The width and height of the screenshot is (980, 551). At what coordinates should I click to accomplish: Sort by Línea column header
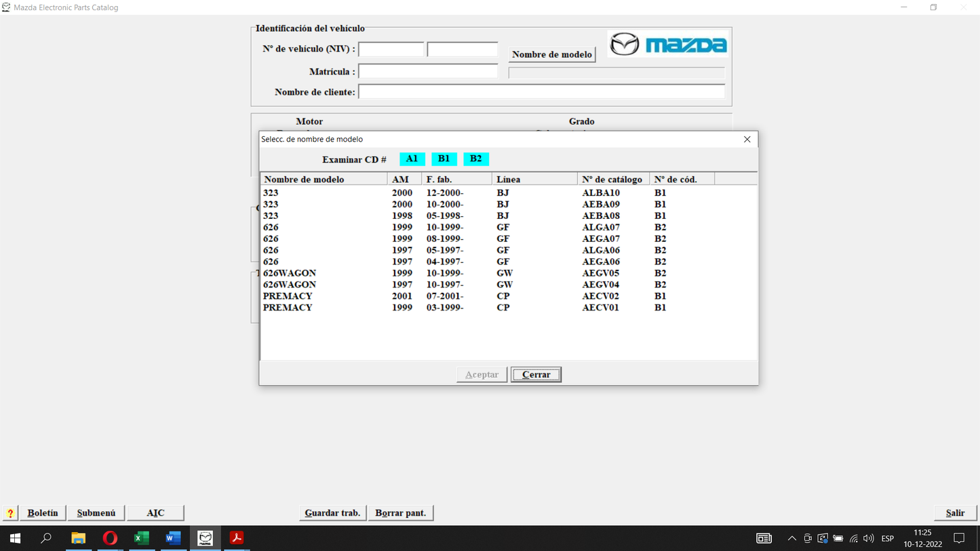[534, 179]
